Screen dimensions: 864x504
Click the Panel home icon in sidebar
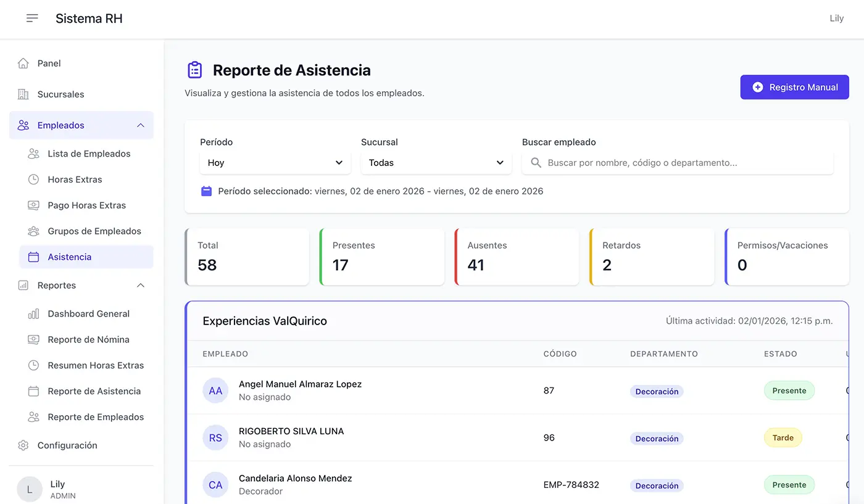tap(23, 63)
